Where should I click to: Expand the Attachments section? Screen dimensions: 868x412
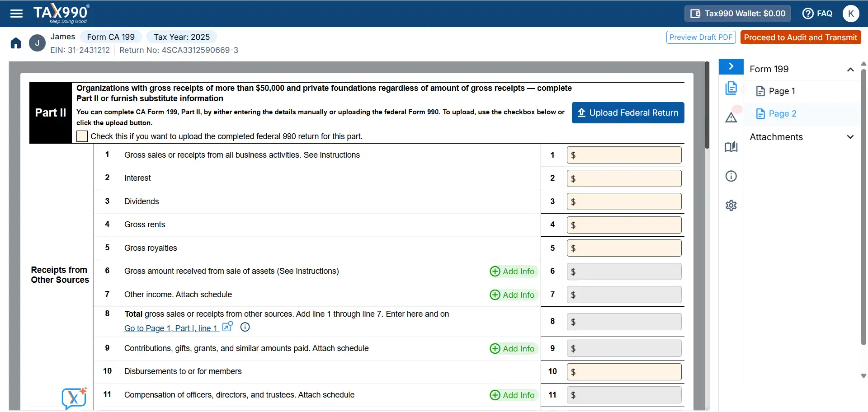[850, 137]
